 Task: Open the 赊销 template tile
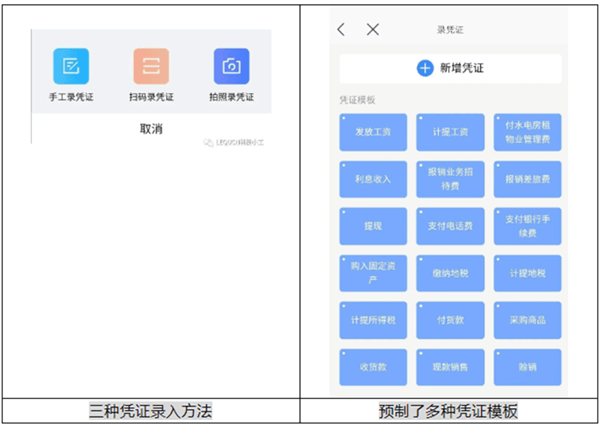[527, 367]
